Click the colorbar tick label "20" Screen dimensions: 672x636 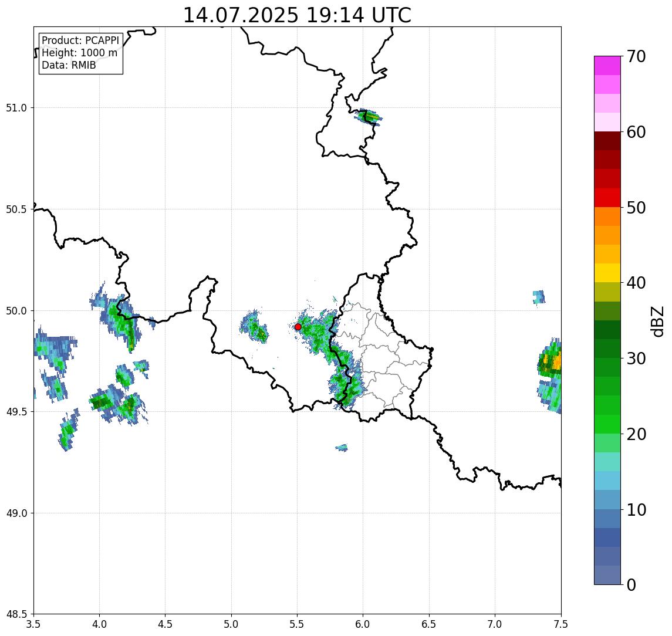[636, 434]
